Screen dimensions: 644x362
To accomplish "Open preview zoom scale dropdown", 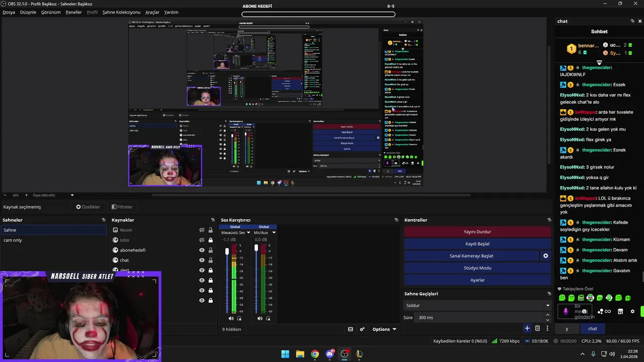I will point(72,195).
